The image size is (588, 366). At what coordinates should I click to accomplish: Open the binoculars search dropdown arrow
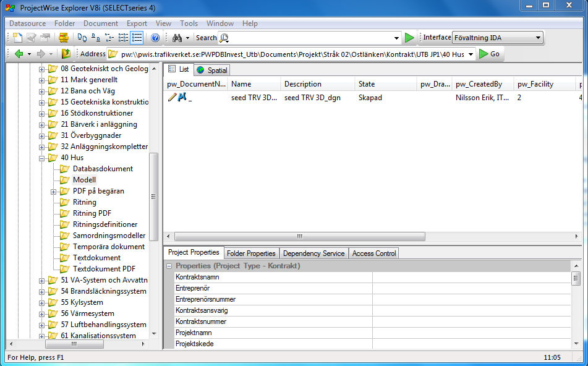pos(187,38)
